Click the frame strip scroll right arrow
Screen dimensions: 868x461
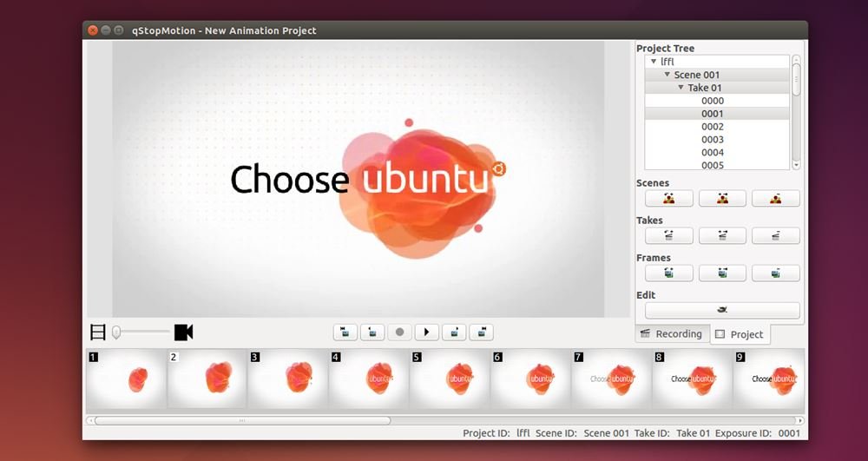tap(800, 420)
